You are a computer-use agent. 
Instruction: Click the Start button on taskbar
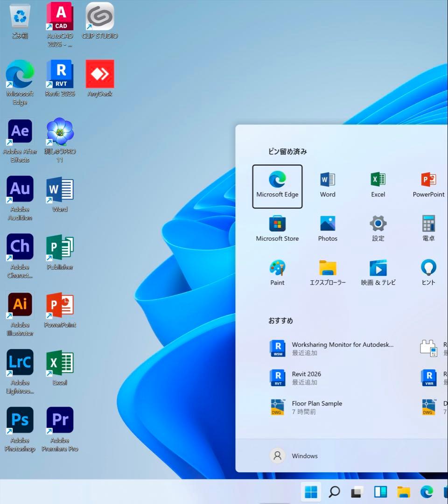(x=311, y=491)
